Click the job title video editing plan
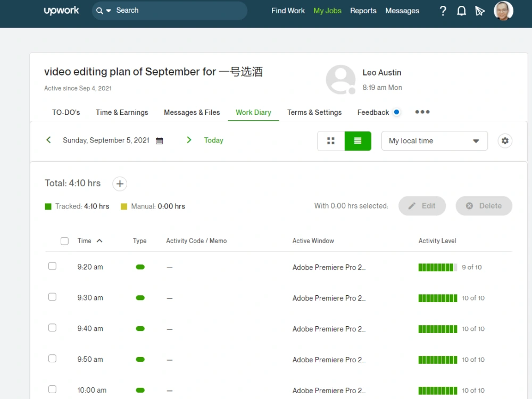The height and width of the screenshot is (399, 532). point(153,72)
